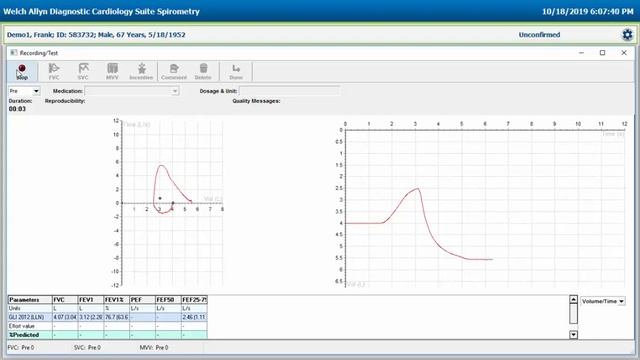
Task: Click the Dosage & Unit input field
Action: 289,91
